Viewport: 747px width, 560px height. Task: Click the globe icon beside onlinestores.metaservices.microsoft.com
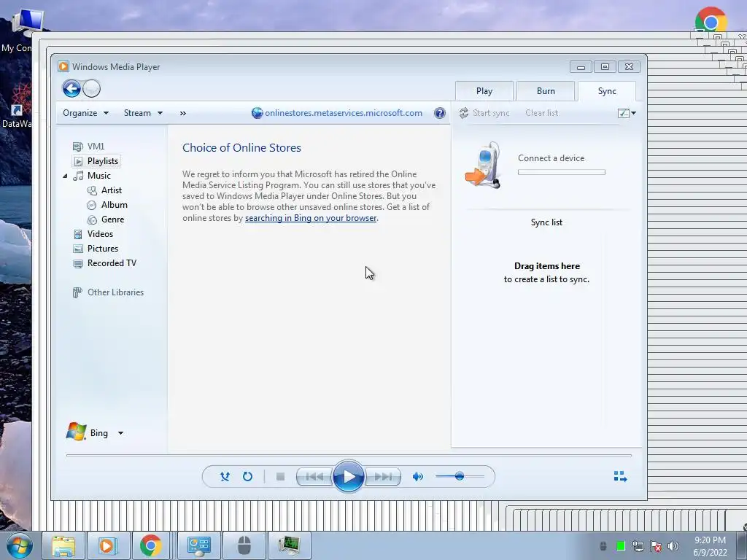coord(258,113)
